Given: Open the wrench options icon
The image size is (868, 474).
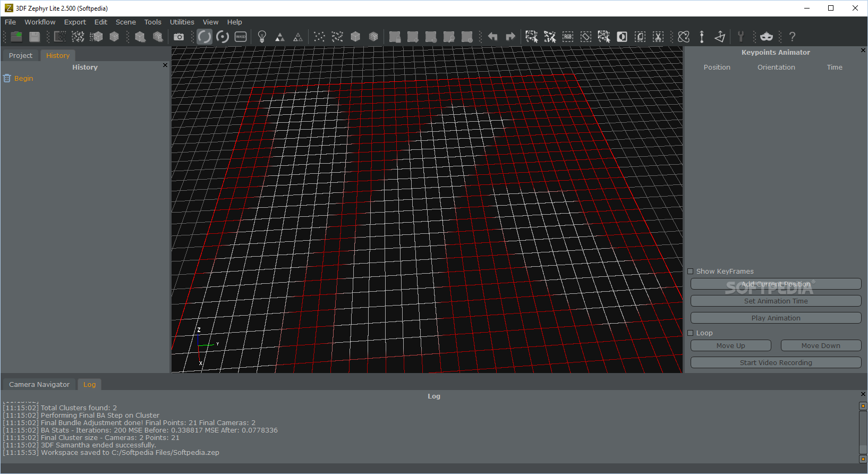Looking at the screenshot, I should tap(741, 37).
